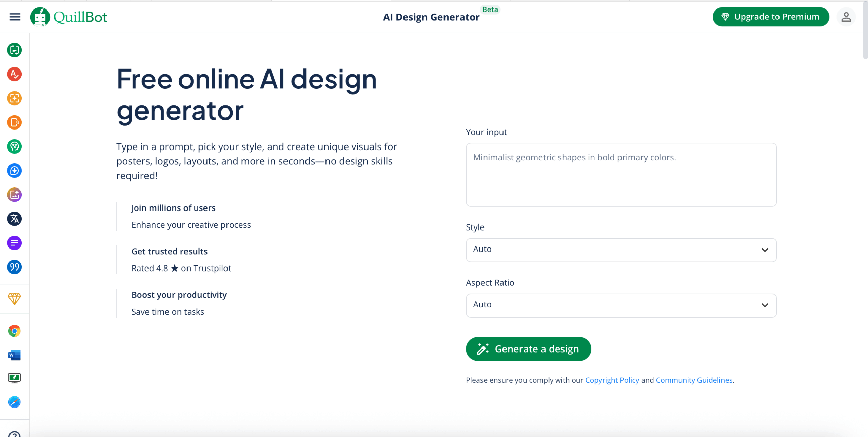Open the Translator sidebar icon
Viewport: 868px width, 437px height.
(15, 219)
